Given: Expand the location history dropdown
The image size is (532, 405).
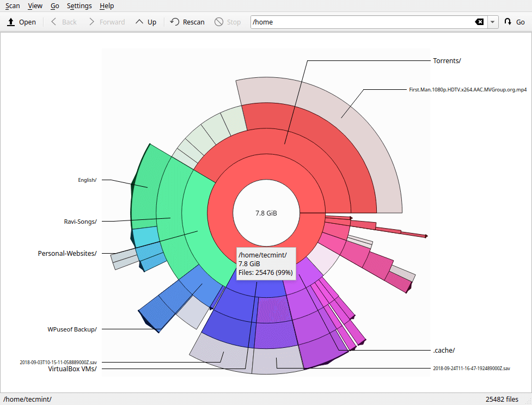Looking at the screenshot, I should click(493, 22).
